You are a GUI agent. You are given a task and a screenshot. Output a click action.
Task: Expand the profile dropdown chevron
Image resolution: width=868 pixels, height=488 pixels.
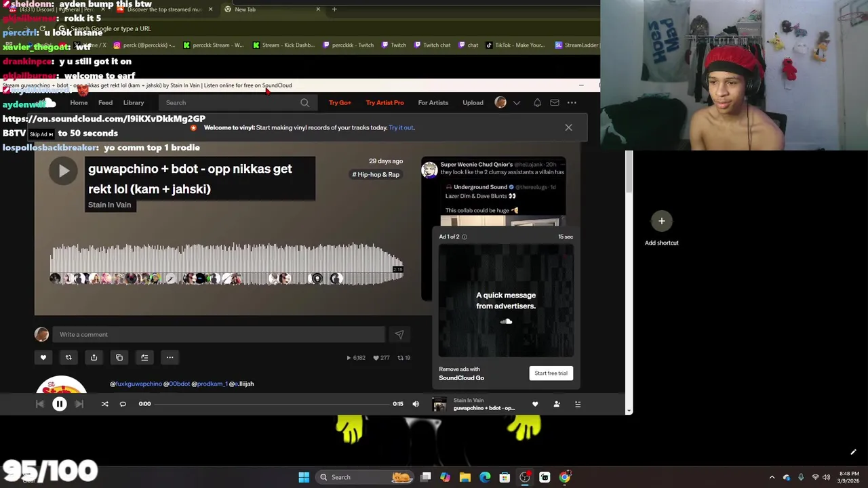tap(517, 103)
